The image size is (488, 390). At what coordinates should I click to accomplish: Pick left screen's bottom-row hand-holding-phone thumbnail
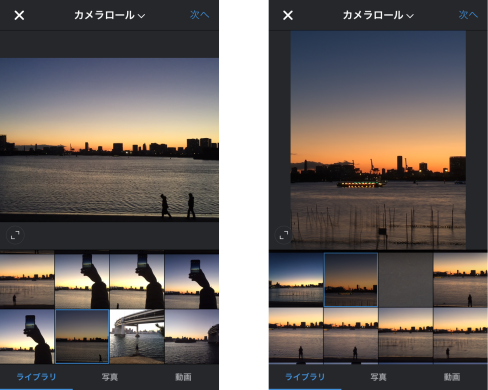tap(27, 336)
